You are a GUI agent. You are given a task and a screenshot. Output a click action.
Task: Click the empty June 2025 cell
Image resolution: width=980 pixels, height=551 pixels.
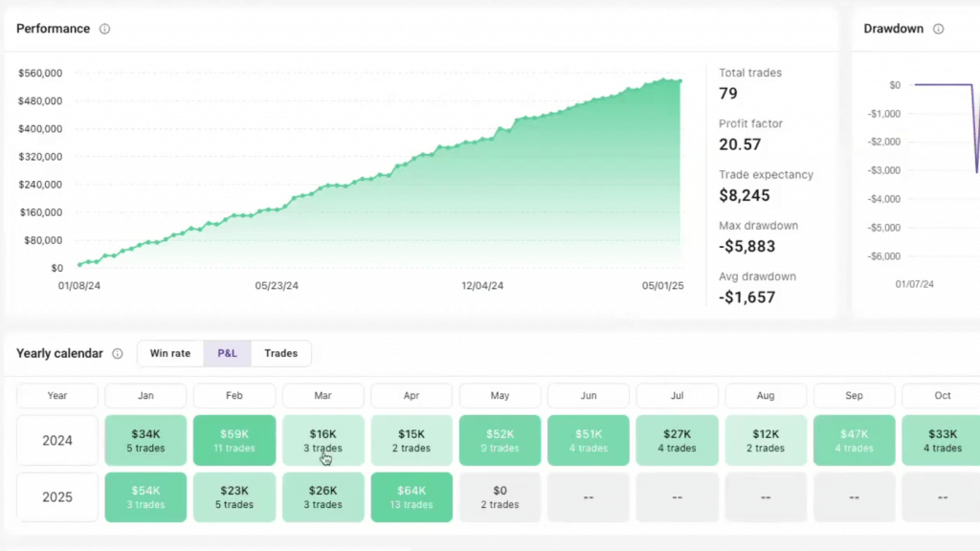pos(589,497)
